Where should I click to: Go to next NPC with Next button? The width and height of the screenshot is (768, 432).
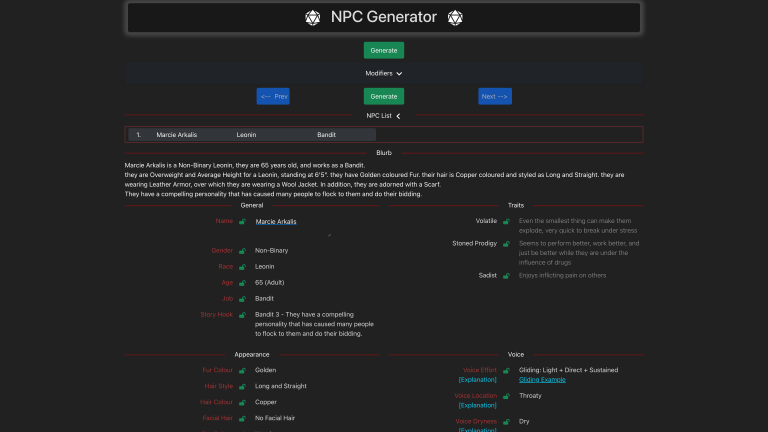(494, 96)
